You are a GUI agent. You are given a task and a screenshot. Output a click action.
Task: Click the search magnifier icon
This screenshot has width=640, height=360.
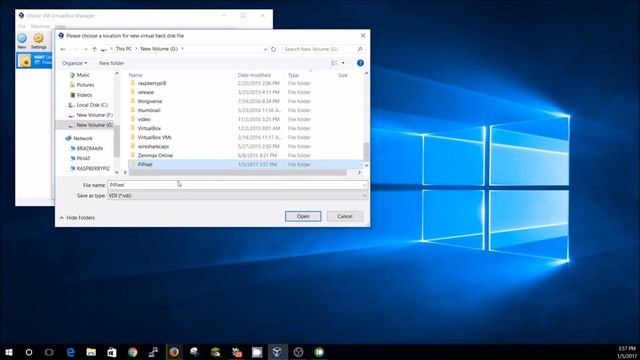[x=360, y=49]
